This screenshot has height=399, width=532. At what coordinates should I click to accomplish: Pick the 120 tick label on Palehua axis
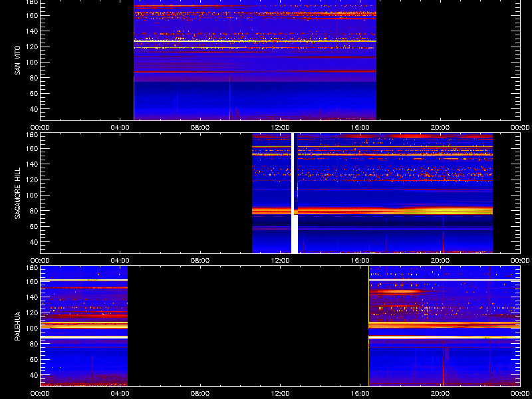pos(31,313)
